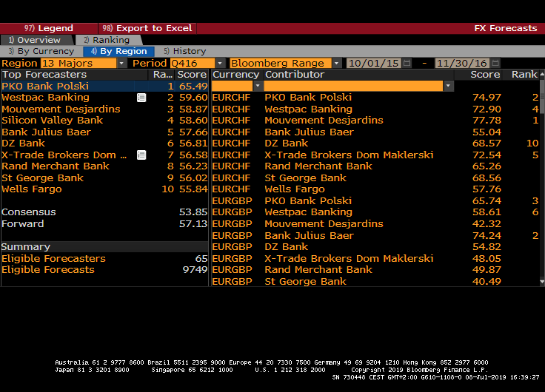Click the down arrow of the right table scrollbar
This screenshot has height=392, width=545.
tap(541, 282)
